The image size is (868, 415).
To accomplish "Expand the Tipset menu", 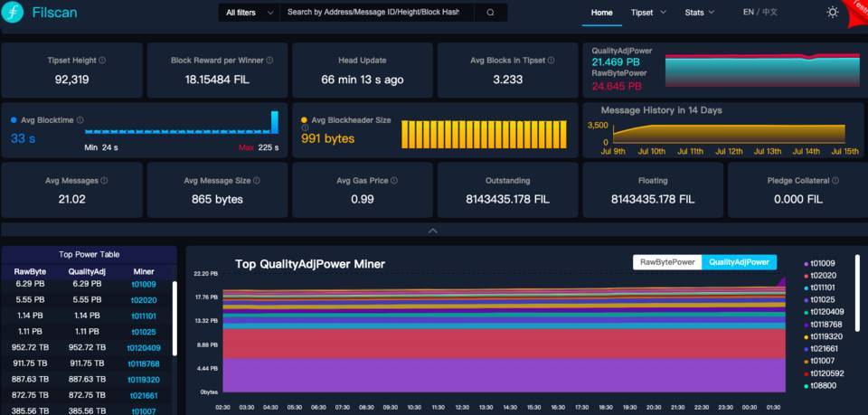I will 648,13.
